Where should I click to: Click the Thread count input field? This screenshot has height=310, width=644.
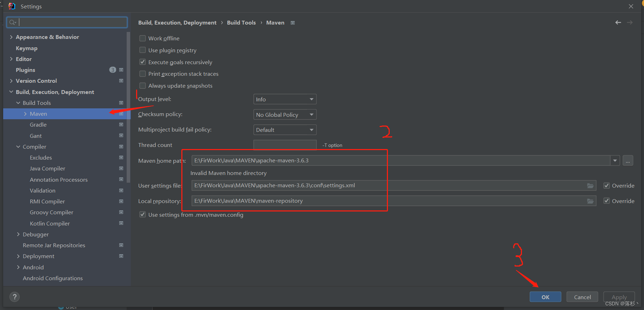tap(285, 145)
